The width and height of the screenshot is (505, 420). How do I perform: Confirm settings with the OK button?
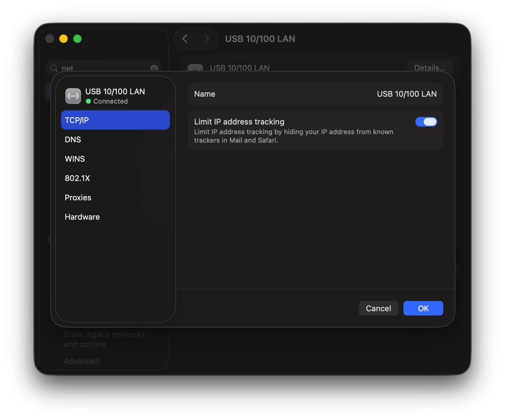coord(423,308)
